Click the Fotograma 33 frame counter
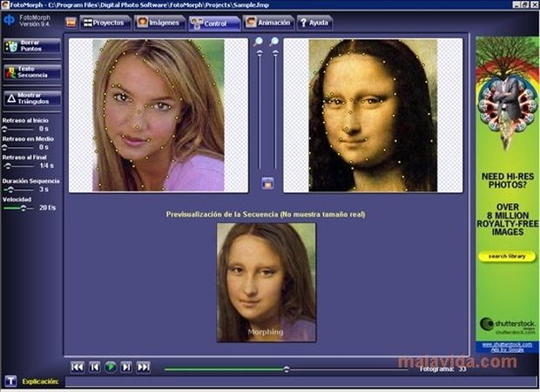The width and height of the screenshot is (540, 392). tap(442, 369)
